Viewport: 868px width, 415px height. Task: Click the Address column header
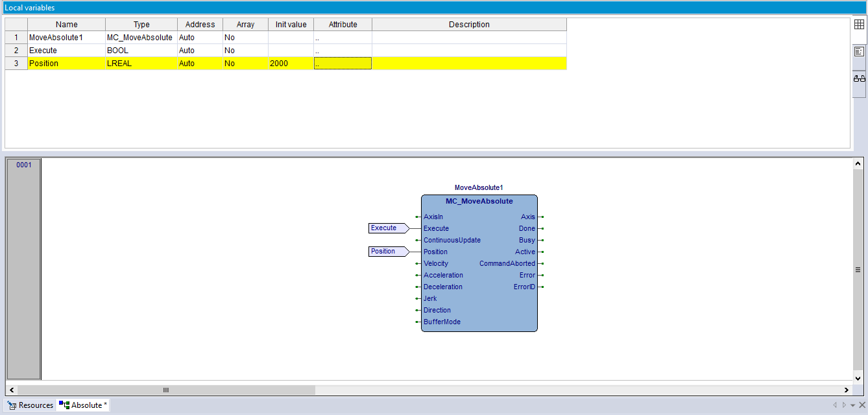click(200, 25)
